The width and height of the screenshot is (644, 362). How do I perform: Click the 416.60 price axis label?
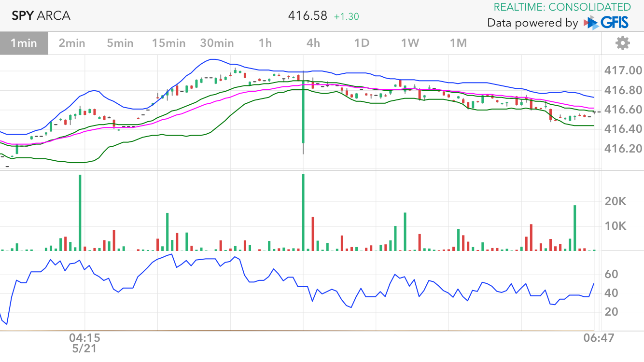click(x=623, y=110)
